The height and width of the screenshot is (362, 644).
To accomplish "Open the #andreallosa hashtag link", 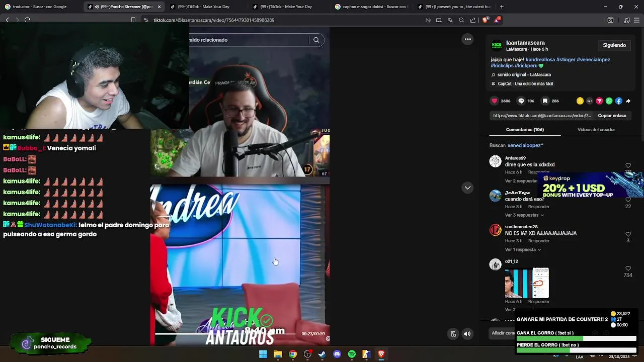I will click(x=540, y=59).
